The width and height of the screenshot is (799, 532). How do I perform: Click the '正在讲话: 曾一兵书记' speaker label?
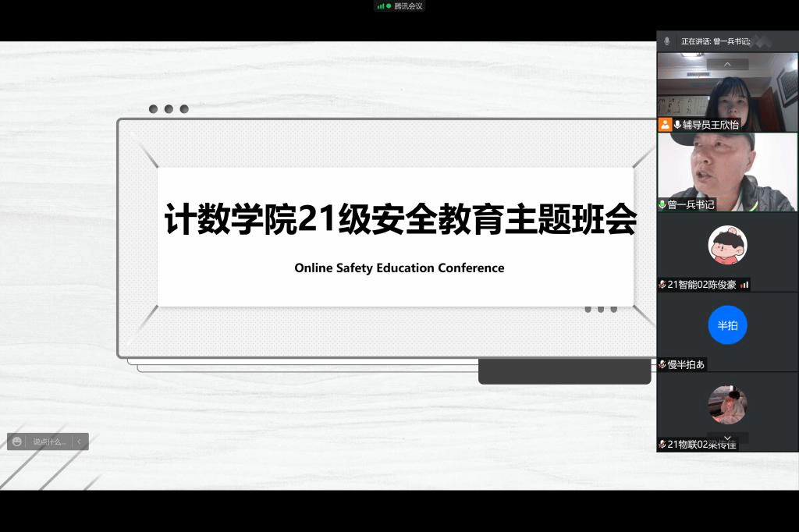(x=715, y=41)
